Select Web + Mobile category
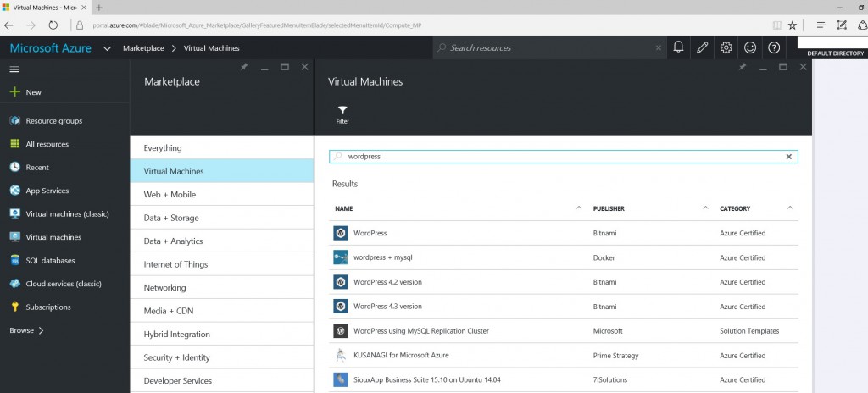 222,194
